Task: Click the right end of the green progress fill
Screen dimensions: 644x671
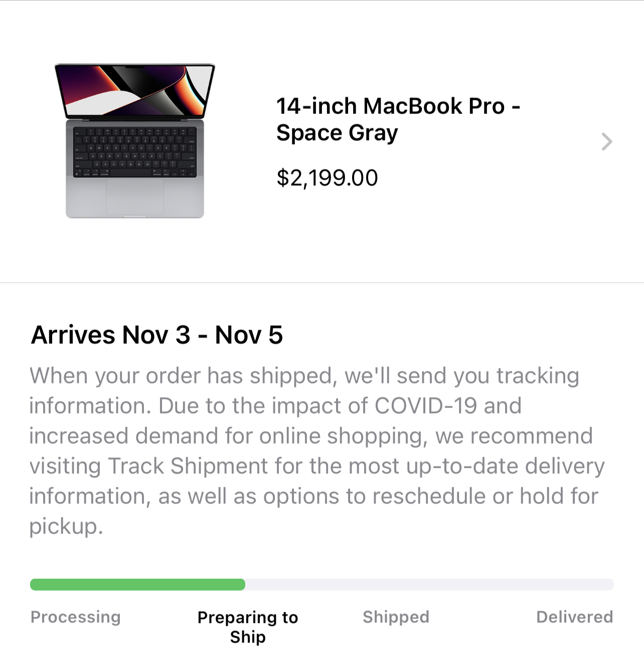Action: [242, 584]
